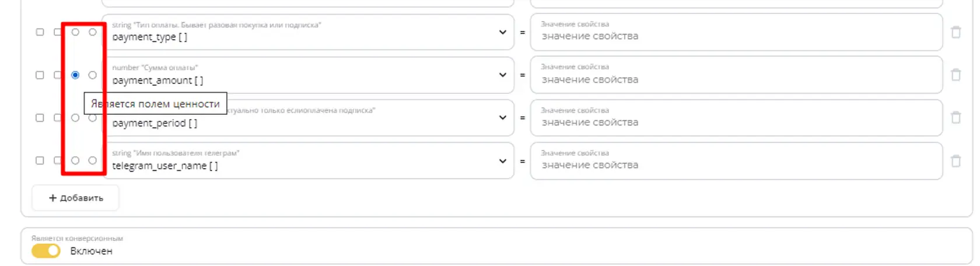The image size is (980, 266).
Task: Delete the payment_amount property row
Action: click(956, 75)
